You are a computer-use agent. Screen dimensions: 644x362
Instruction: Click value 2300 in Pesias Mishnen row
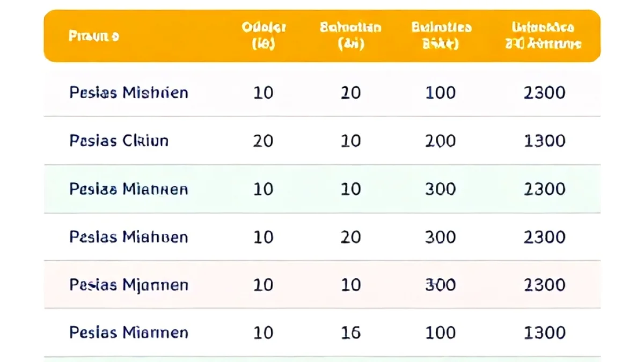pos(544,93)
